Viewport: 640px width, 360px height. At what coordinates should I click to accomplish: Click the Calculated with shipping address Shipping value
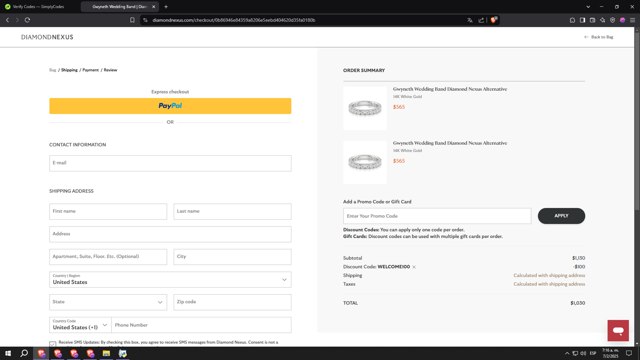[x=549, y=276]
